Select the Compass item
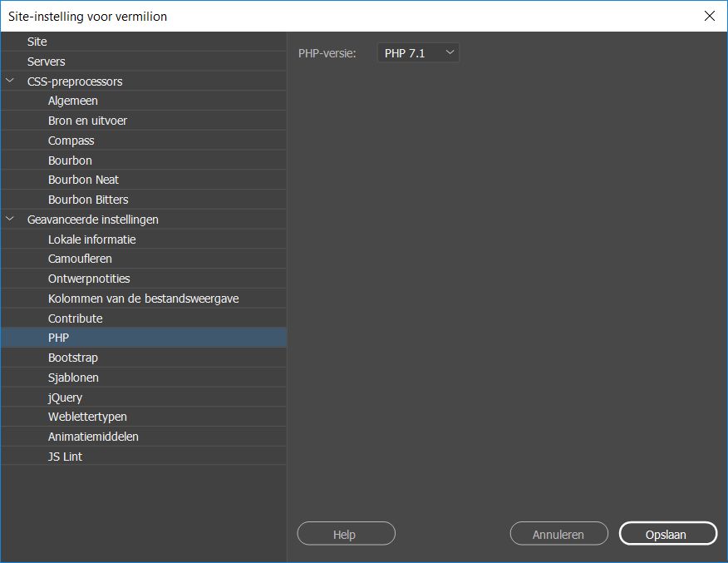Screen dimensions: 728x563 tap(144, 141)
